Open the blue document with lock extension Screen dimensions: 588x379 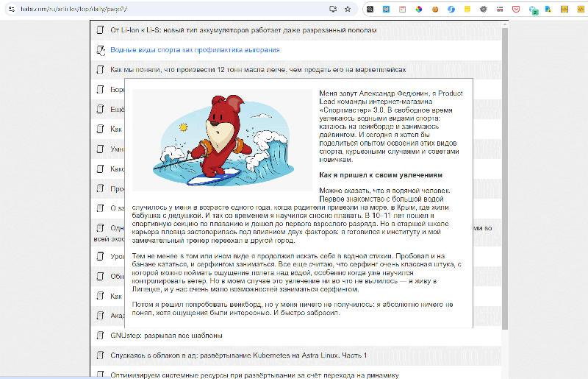tap(548, 10)
